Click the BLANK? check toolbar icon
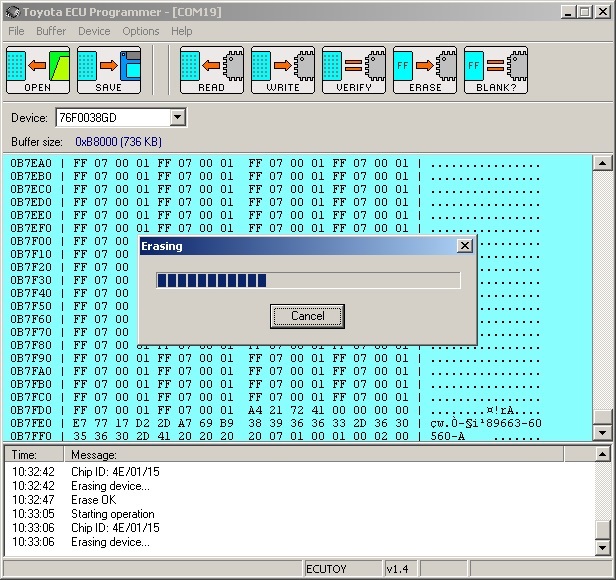This screenshot has height=580, width=616. point(495,70)
